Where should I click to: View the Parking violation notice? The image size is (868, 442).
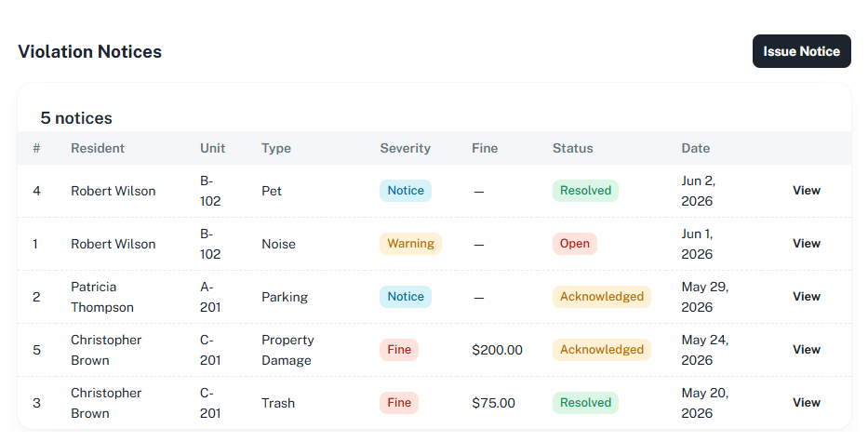(806, 297)
